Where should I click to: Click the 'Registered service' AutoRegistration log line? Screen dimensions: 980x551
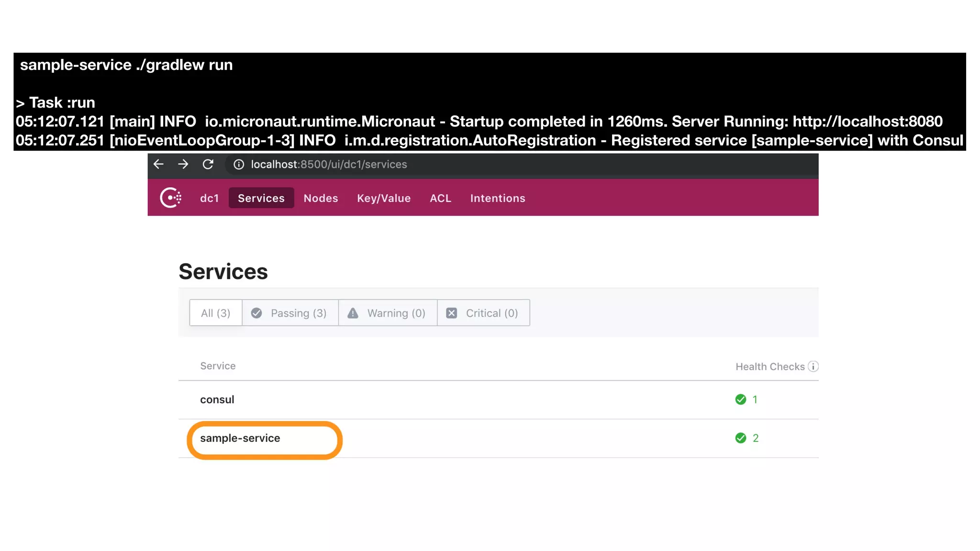click(489, 141)
